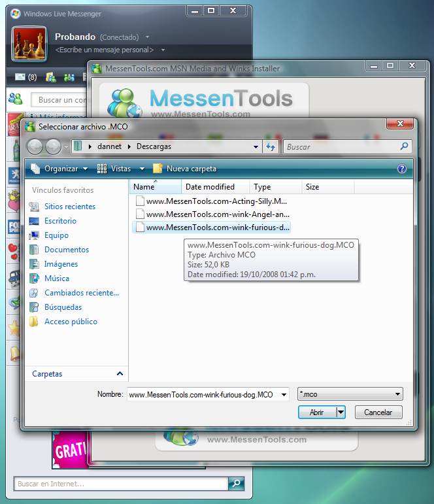The image size is (434, 504).
Task: Click the Forward navigation arrow in file dialog
Action: coord(53,147)
